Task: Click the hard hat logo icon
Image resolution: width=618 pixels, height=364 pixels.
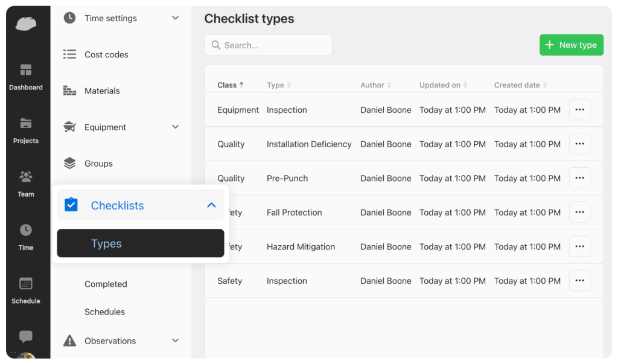Action: (26, 24)
